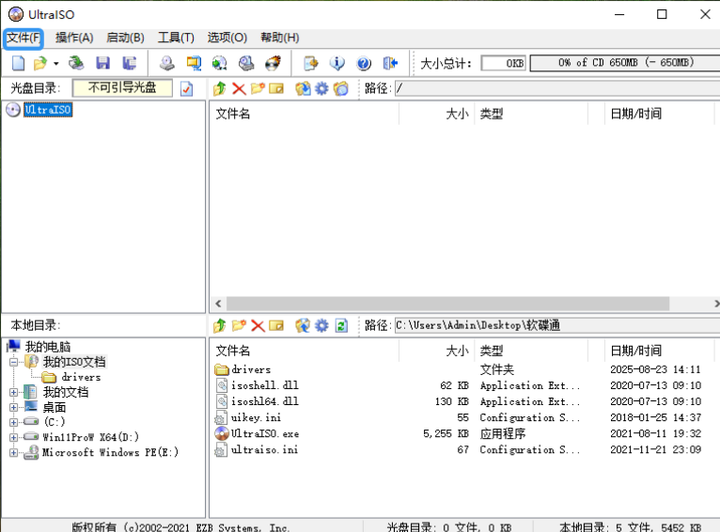Click Up folder icon in local pane toolbar
Image resolution: width=720 pixels, height=532 pixels.
point(219,325)
